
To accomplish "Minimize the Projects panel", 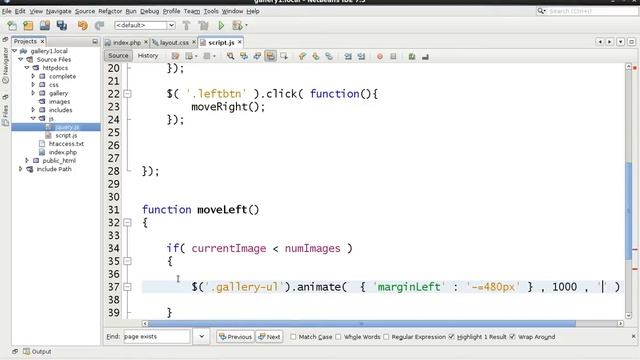I will 95,41.
